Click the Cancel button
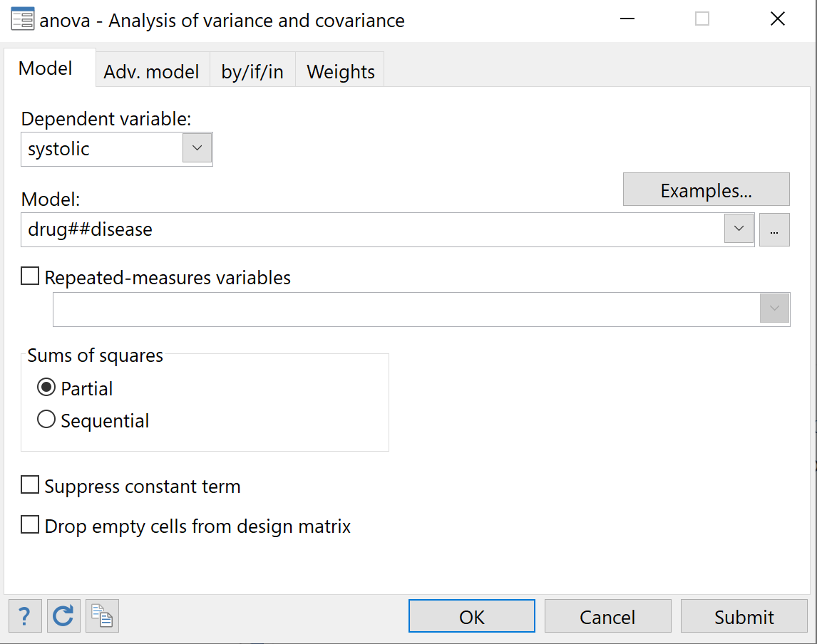817x644 pixels. pyautogui.click(x=607, y=616)
